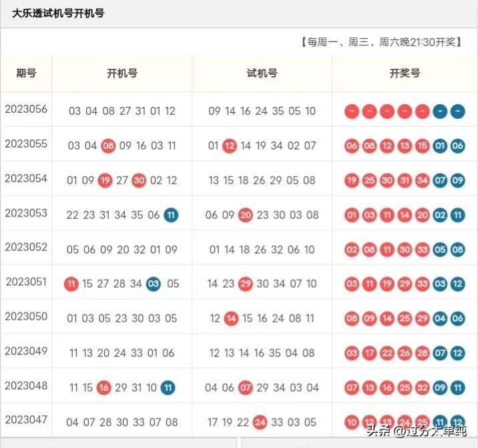Screen dimensions: 478x448
Task: Click period number 2023056
Action: point(26,109)
